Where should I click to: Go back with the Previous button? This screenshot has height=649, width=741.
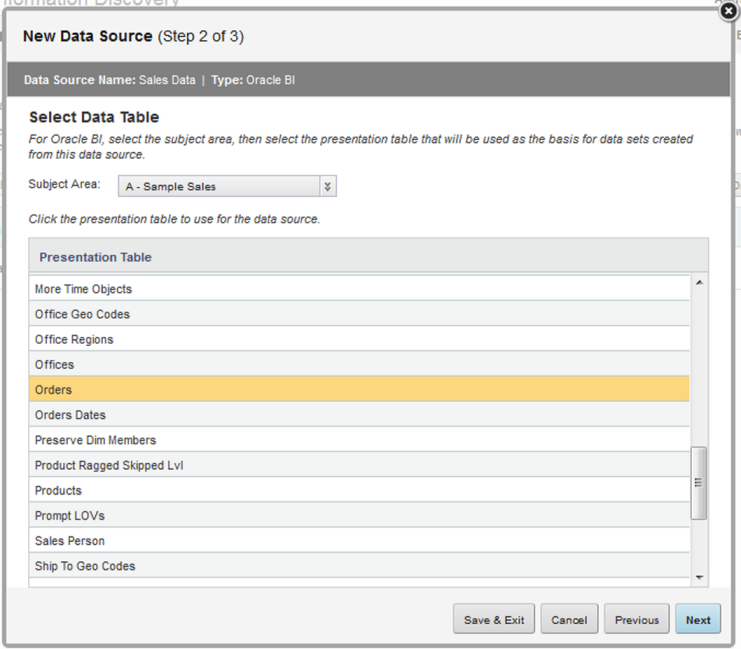coord(637,619)
